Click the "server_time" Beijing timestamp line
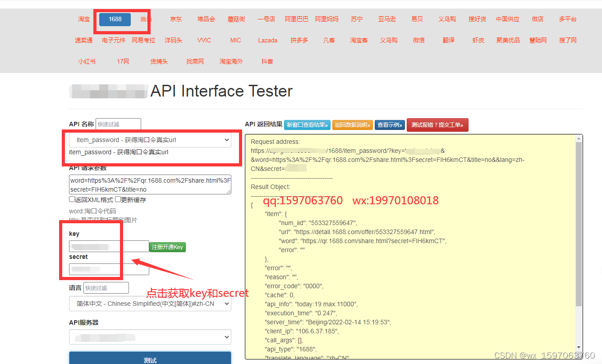Screen dimensions: 602x364 tap(328, 322)
